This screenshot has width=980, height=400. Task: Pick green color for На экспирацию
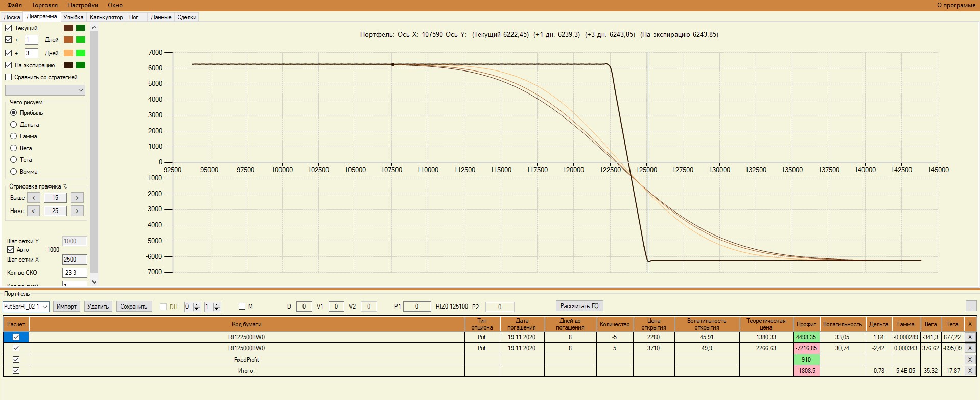[81, 65]
